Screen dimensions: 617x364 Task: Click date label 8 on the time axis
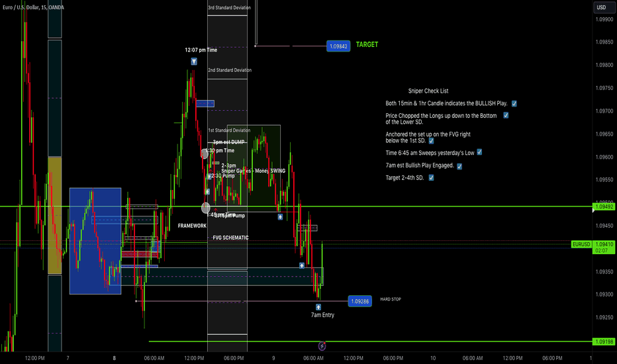pyautogui.click(x=115, y=358)
